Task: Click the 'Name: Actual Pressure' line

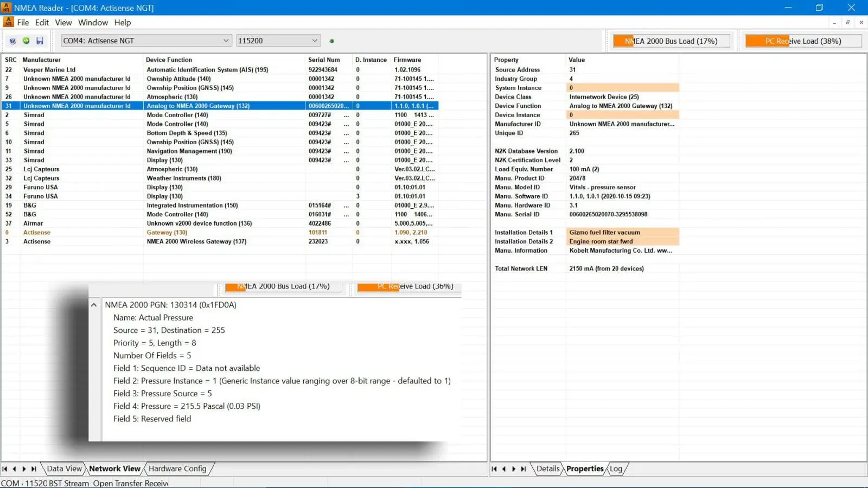Action: pos(153,318)
